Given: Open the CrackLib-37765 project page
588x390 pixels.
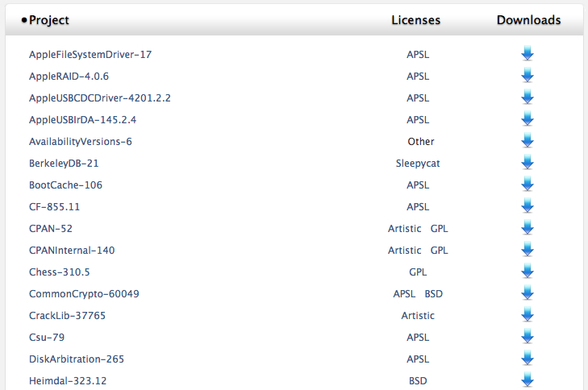Looking at the screenshot, I should pos(67,315).
